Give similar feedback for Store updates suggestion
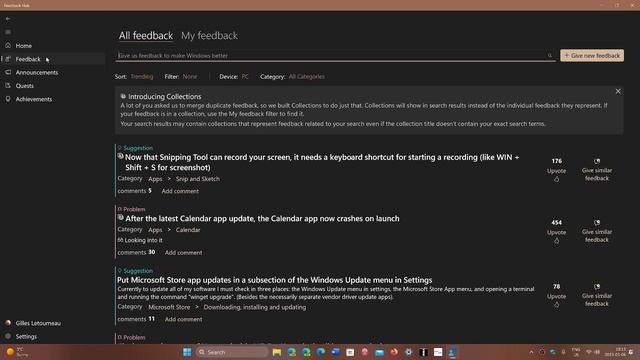The image size is (640, 360). pyautogui.click(x=597, y=295)
